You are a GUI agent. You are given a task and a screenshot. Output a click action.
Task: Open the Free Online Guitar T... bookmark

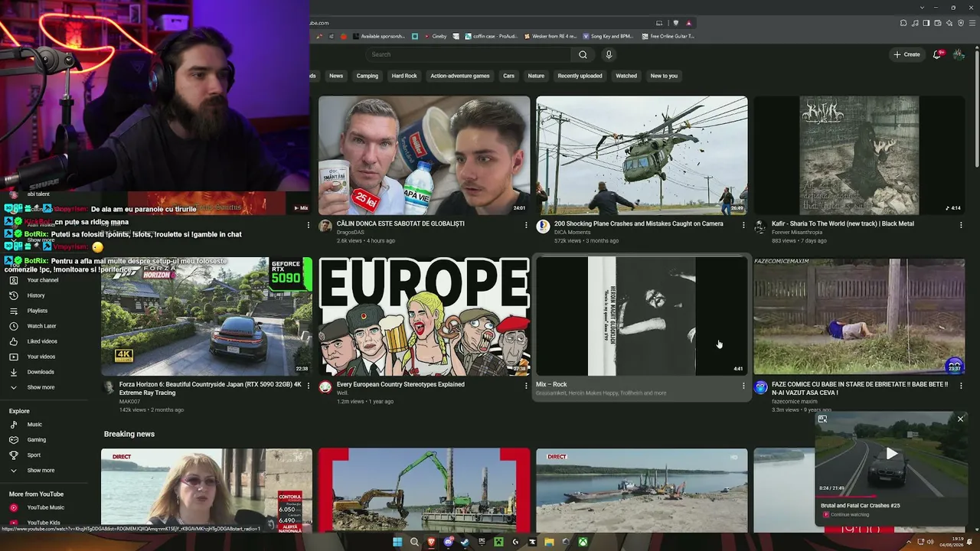tap(668, 36)
